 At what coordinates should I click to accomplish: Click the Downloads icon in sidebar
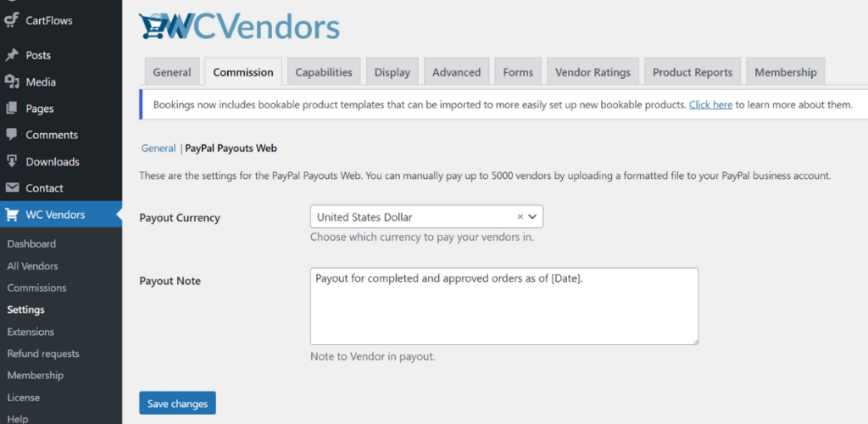(12, 162)
